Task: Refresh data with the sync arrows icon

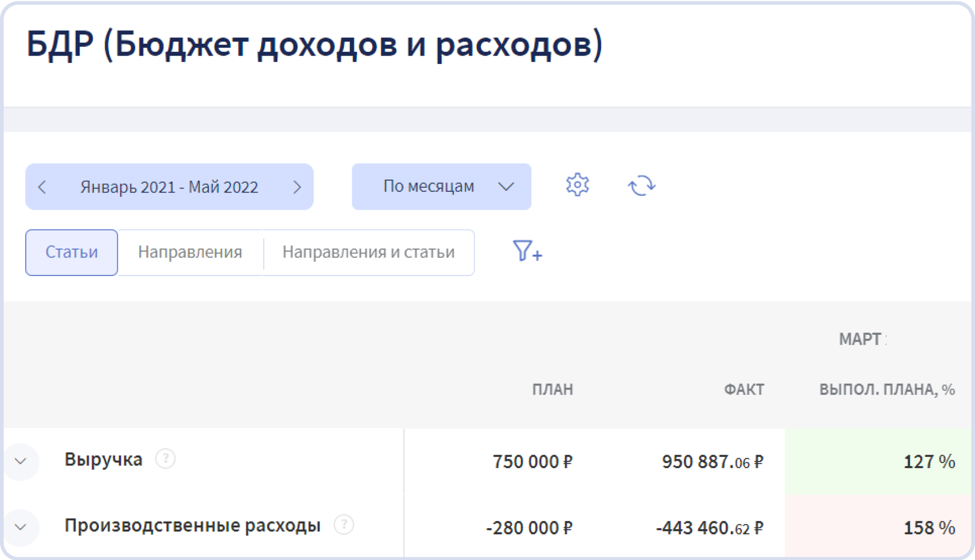Action: coord(642,186)
